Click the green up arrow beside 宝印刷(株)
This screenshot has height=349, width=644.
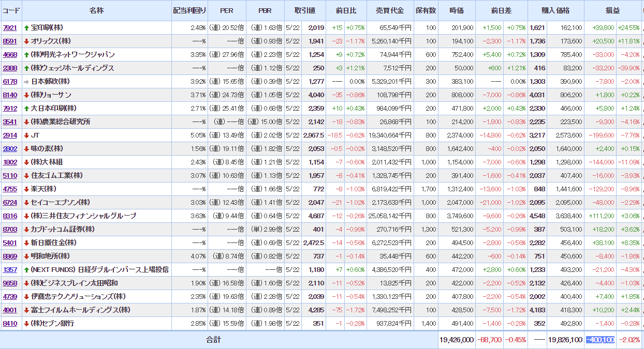tap(26, 28)
